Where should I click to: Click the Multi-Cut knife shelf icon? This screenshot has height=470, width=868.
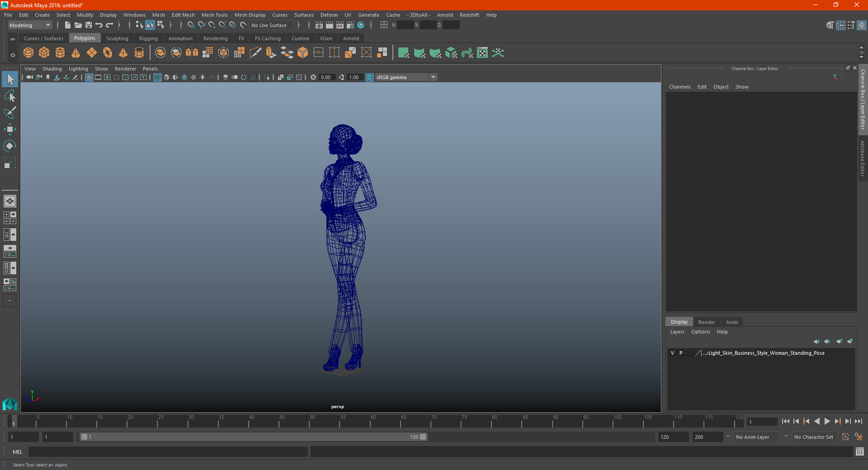point(255,53)
